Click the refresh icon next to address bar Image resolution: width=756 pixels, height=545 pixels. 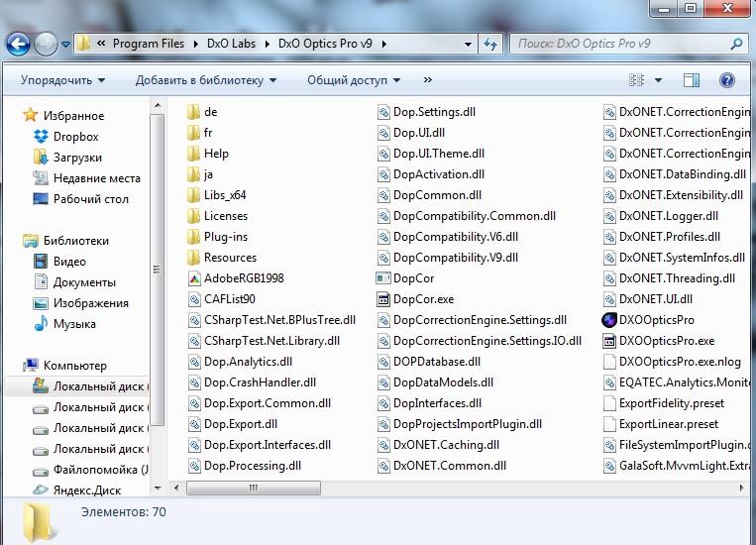click(490, 45)
